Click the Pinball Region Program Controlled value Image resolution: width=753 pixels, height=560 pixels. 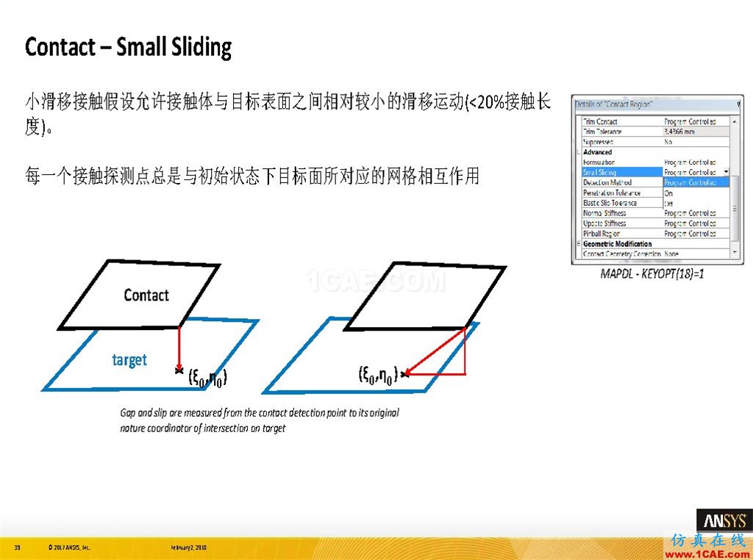(690, 234)
